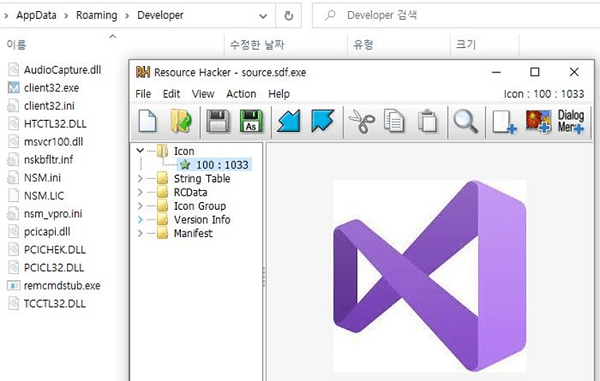Open the Help menu
Image resolution: width=600 pixels, height=381 pixels.
279,94
